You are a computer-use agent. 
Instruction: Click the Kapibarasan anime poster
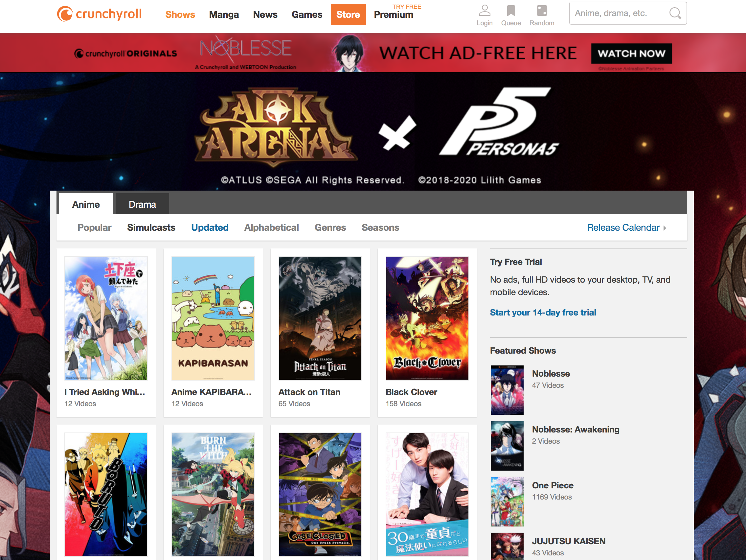click(x=213, y=318)
